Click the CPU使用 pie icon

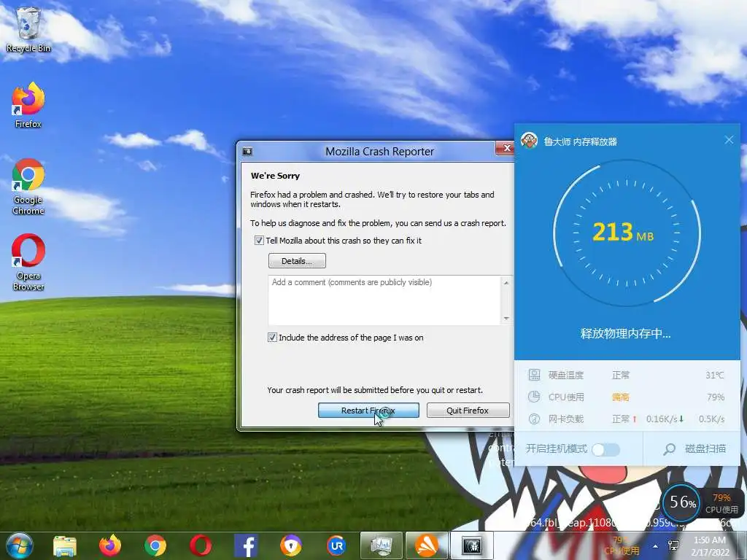pyautogui.click(x=534, y=397)
